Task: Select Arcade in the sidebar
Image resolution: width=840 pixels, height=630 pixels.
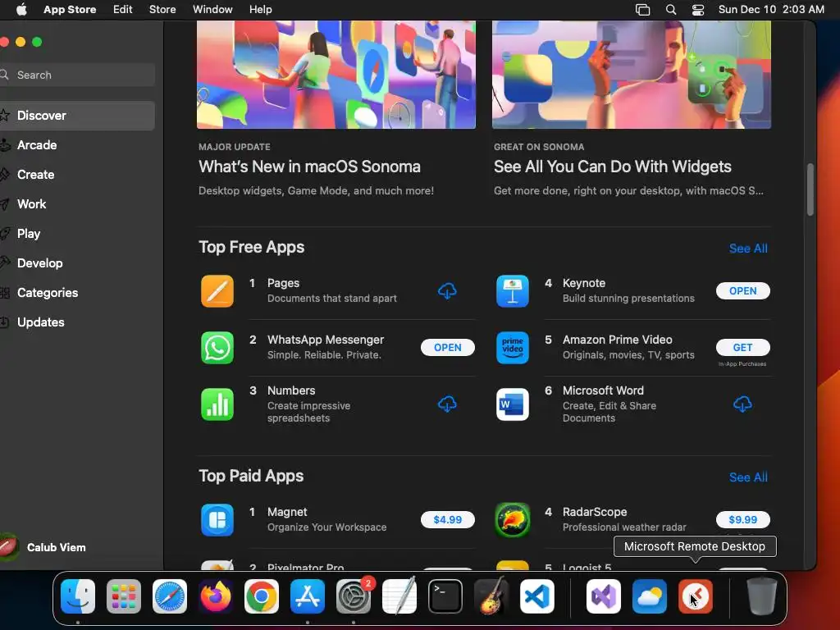Action: [76, 145]
